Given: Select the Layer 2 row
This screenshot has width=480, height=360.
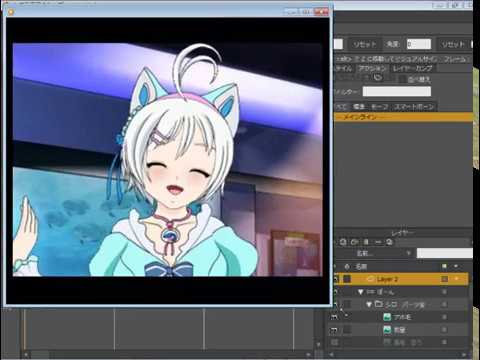Looking at the screenshot, I should [401, 279].
